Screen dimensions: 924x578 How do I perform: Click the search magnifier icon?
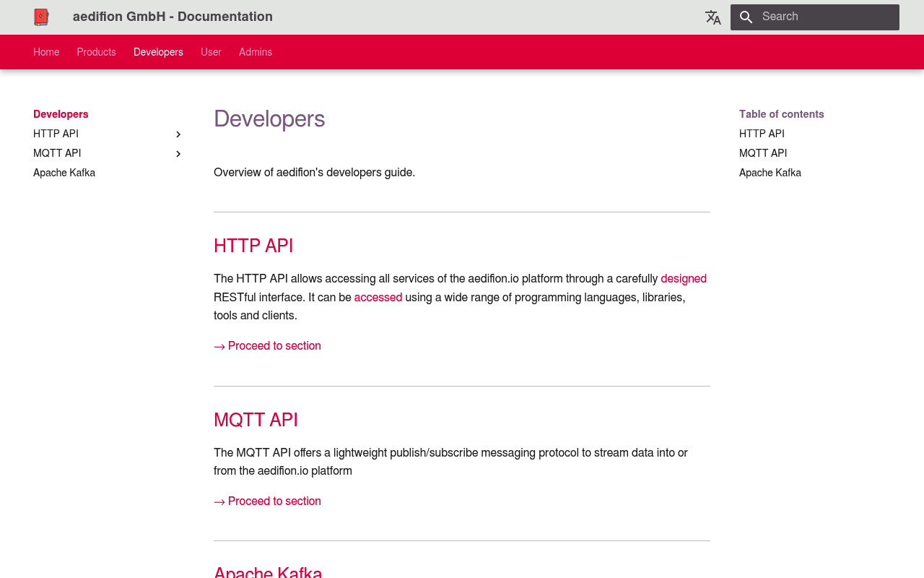[746, 17]
